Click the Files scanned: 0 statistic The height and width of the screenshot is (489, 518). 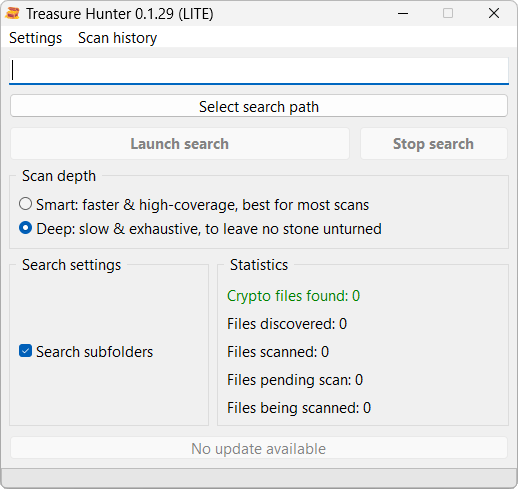click(x=278, y=352)
